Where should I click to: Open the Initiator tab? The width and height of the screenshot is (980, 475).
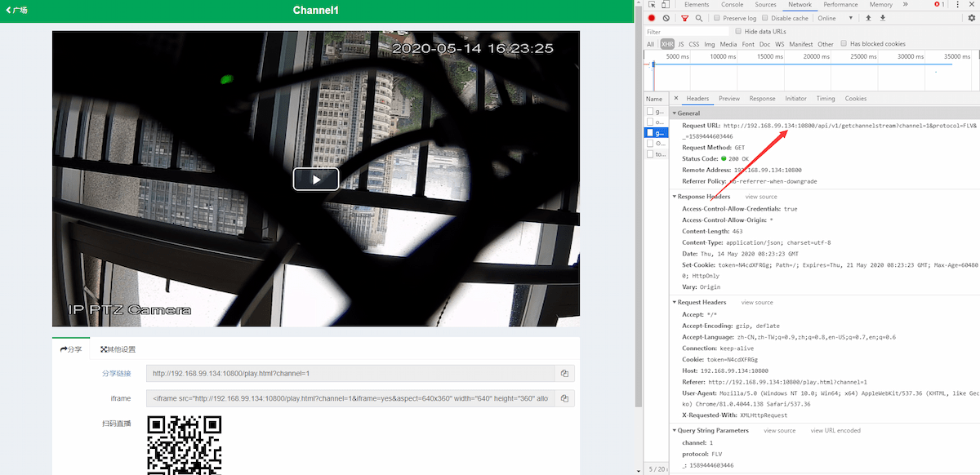pos(796,98)
